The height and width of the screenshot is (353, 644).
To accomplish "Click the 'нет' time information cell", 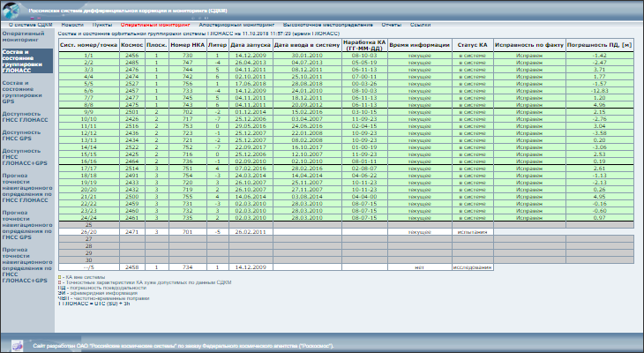I will tap(419, 267).
